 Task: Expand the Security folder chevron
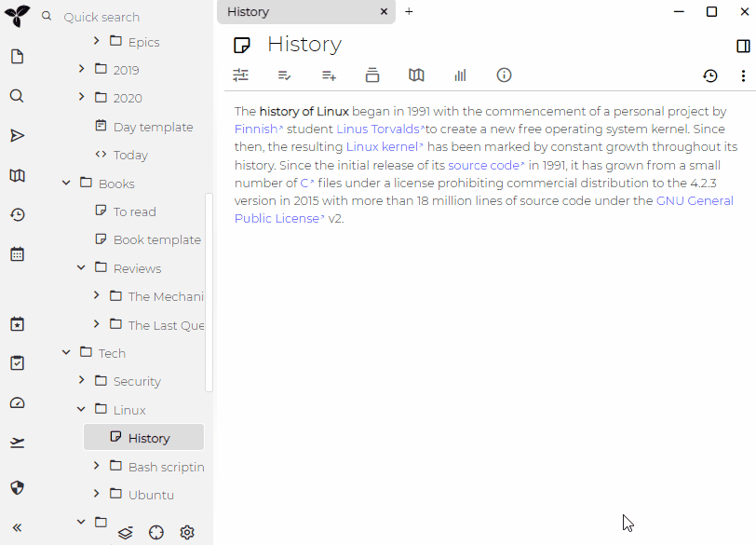[81, 381]
